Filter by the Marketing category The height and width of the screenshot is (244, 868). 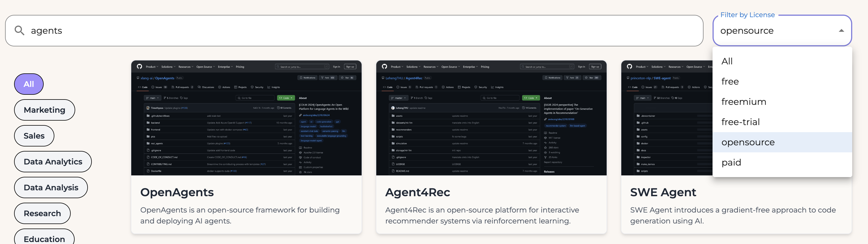44,110
